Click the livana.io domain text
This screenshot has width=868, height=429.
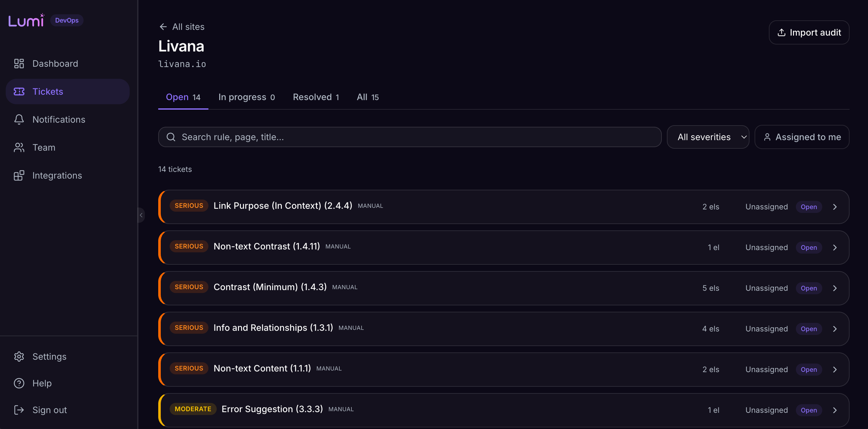(x=182, y=64)
